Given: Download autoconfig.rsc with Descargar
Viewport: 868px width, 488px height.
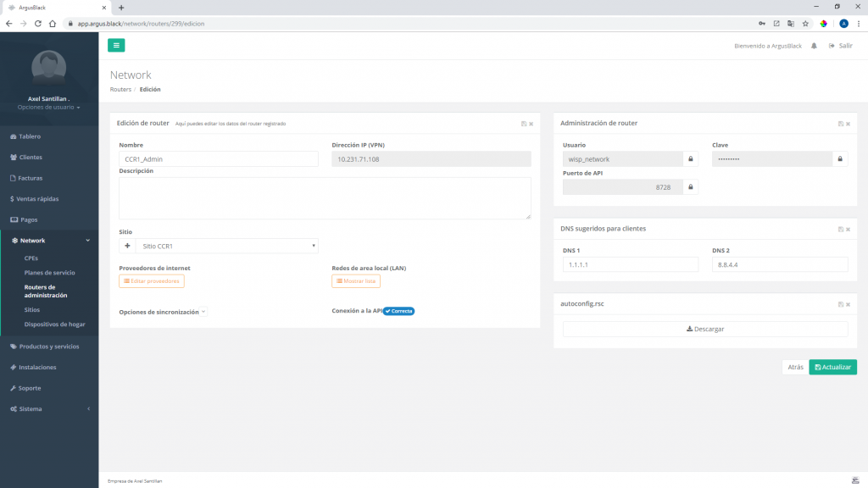Looking at the screenshot, I should [x=705, y=330].
